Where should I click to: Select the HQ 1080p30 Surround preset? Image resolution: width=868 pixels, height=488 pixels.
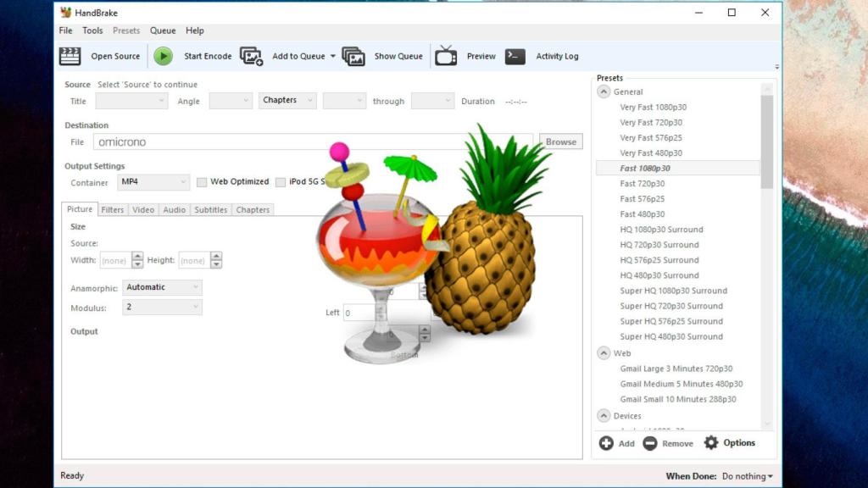[661, 230]
